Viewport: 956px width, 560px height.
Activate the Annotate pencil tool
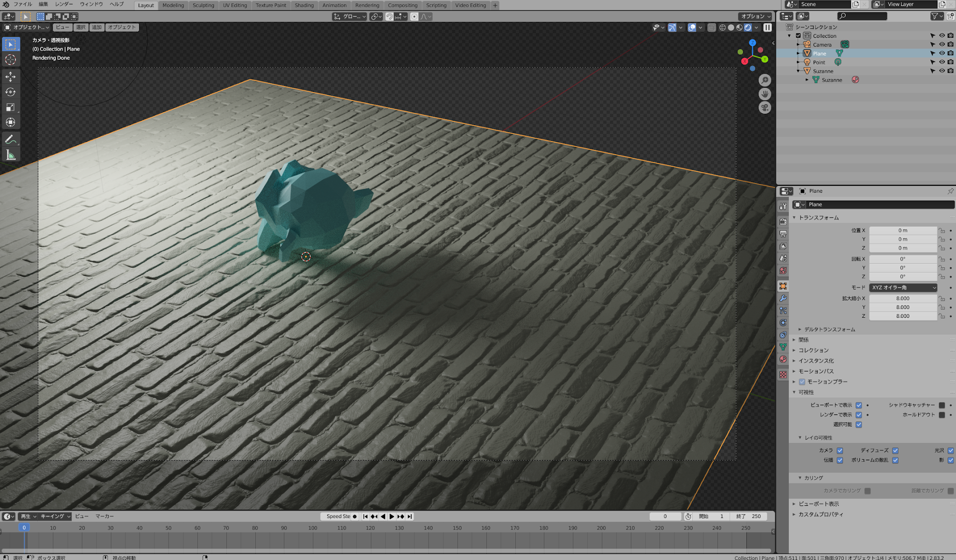[10, 139]
